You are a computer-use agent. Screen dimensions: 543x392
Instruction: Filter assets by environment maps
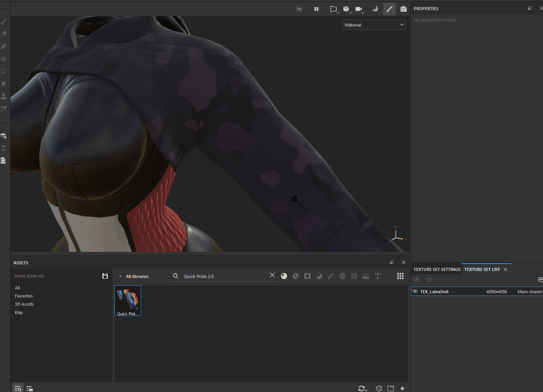click(x=366, y=276)
